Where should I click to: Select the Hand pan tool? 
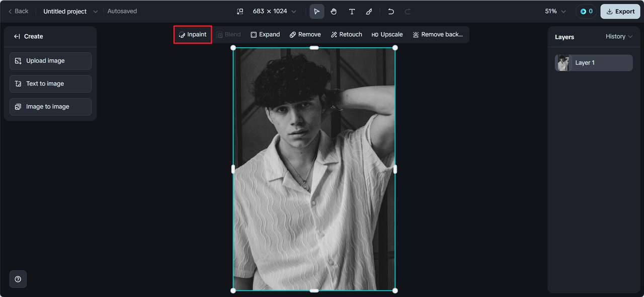[334, 11]
